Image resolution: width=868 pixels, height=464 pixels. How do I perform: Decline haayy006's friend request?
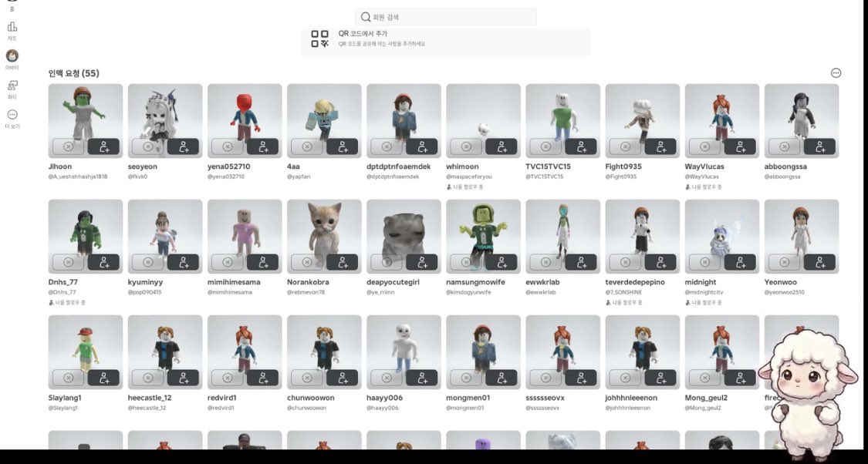click(387, 378)
